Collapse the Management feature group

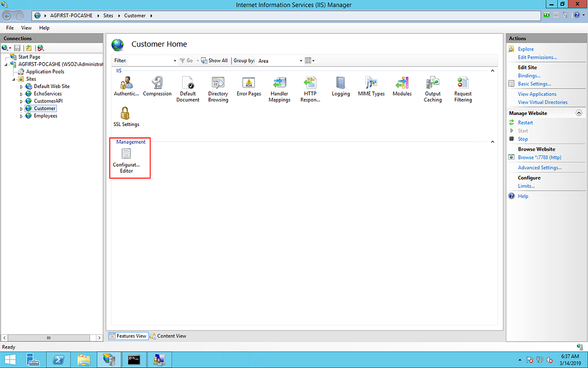(492, 141)
